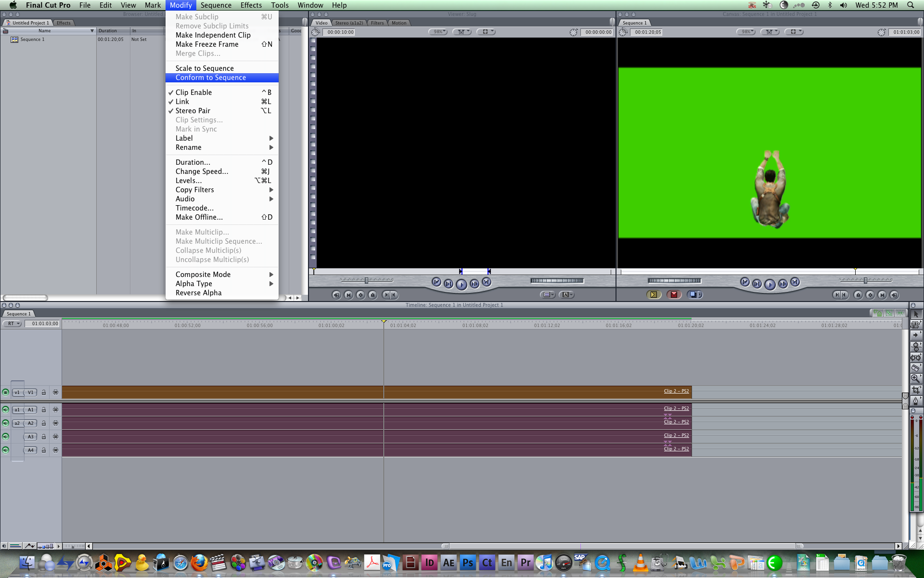
Task: Select the Pen tool in tool palette
Action: 915,400
